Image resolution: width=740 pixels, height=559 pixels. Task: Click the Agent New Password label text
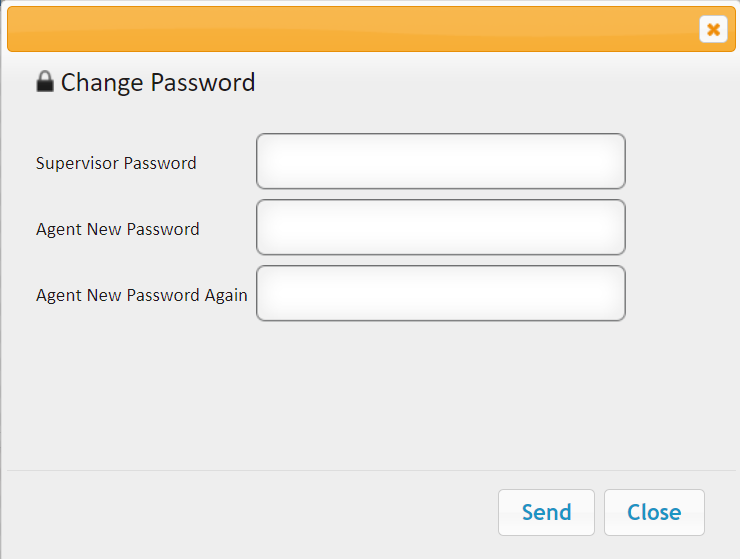(x=118, y=229)
